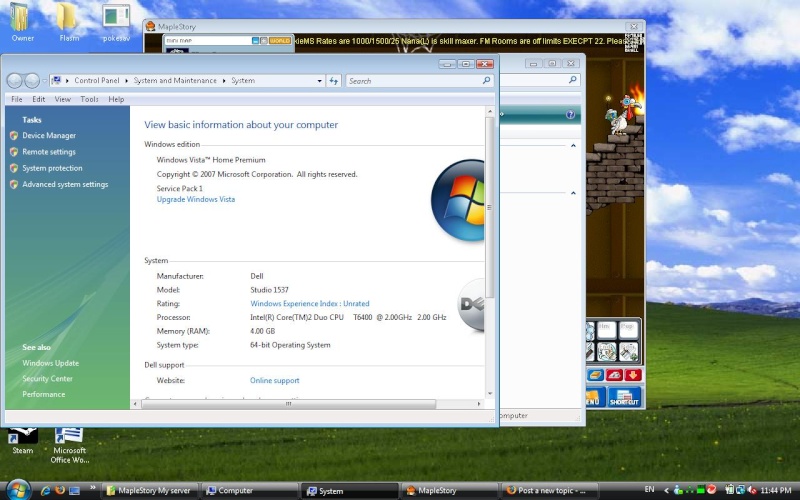This screenshot has width=800, height=500.
Task: Click Online support website link
Action: click(x=274, y=380)
